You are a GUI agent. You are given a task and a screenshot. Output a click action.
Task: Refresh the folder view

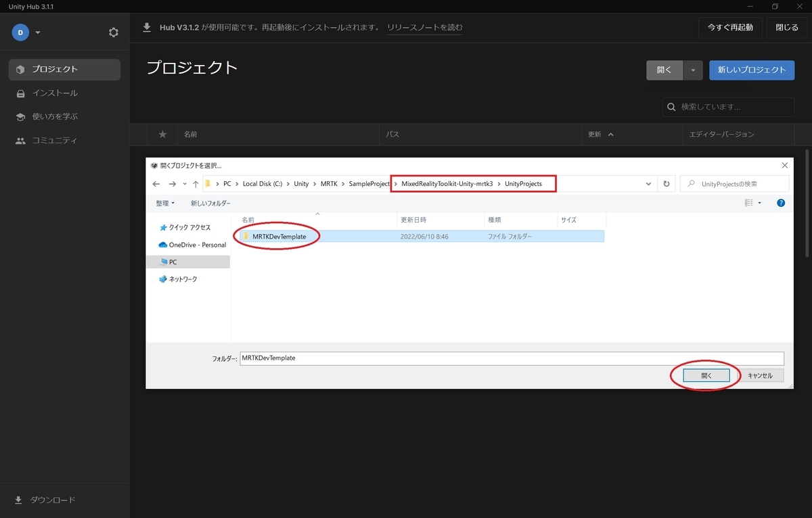tap(667, 184)
